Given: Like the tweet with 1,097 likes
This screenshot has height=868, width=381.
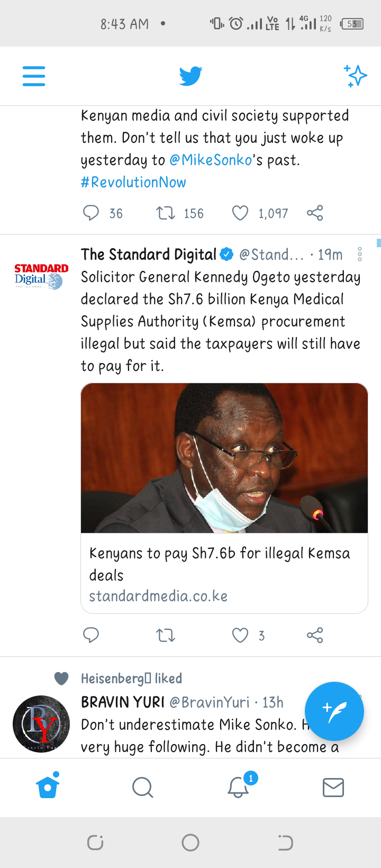Looking at the screenshot, I should point(240,213).
